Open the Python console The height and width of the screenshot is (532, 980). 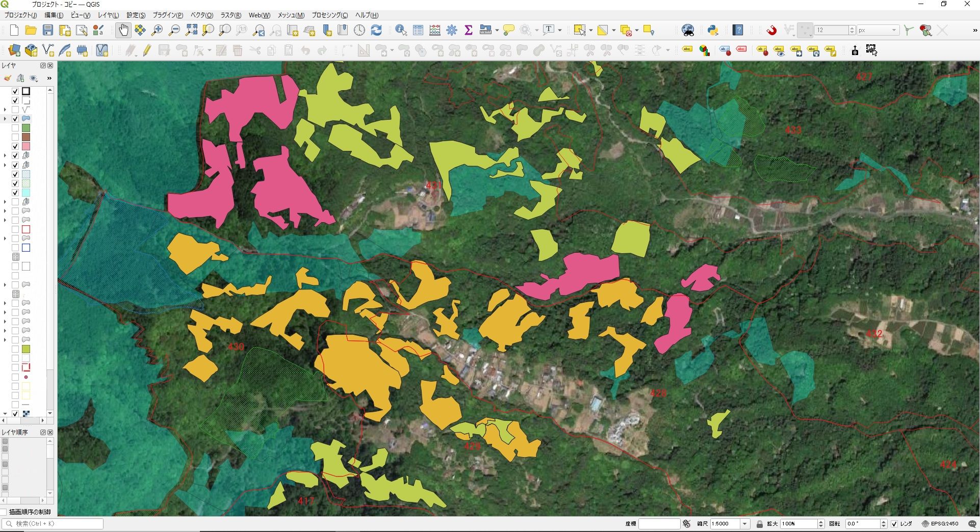[713, 31]
